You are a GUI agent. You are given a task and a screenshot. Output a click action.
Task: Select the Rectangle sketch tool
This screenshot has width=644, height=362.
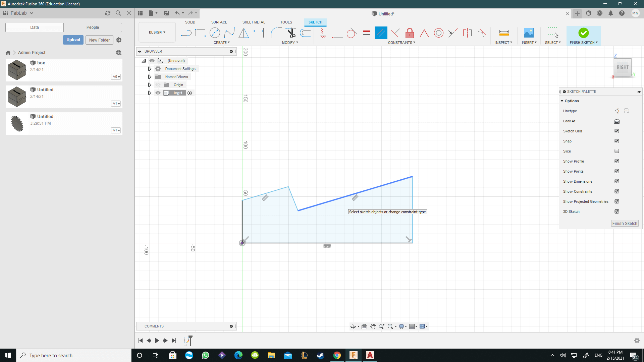(200, 33)
